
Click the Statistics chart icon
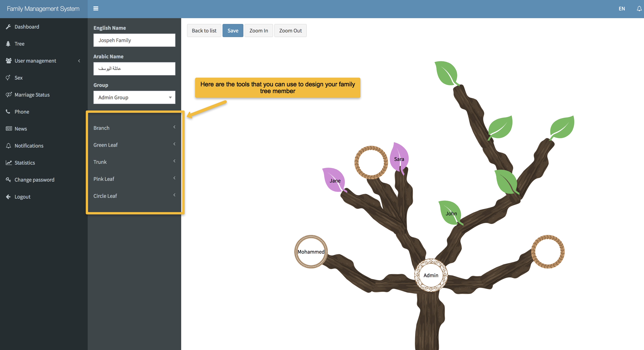(x=9, y=163)
